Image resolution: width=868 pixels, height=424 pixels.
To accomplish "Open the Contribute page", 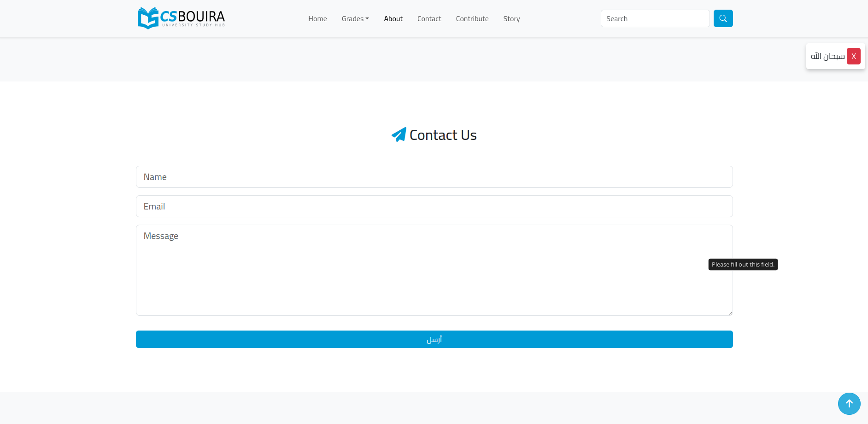I will (472, 19).
